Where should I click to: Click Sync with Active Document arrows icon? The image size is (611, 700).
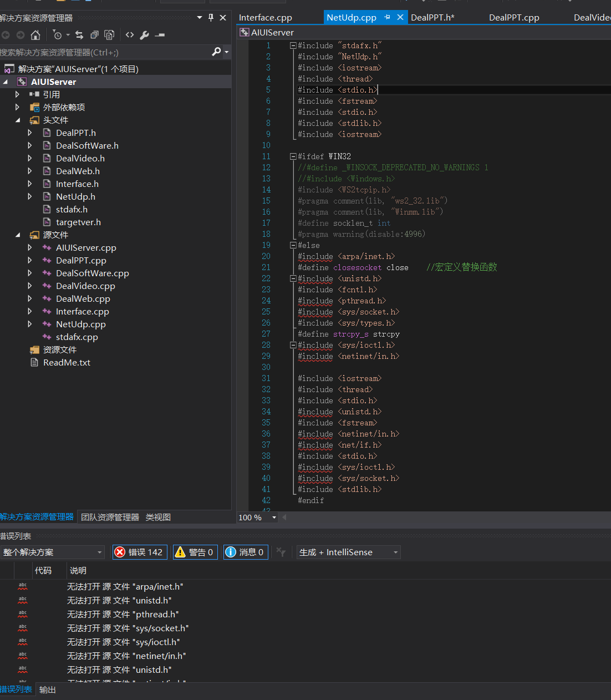[x=79, y=35]
